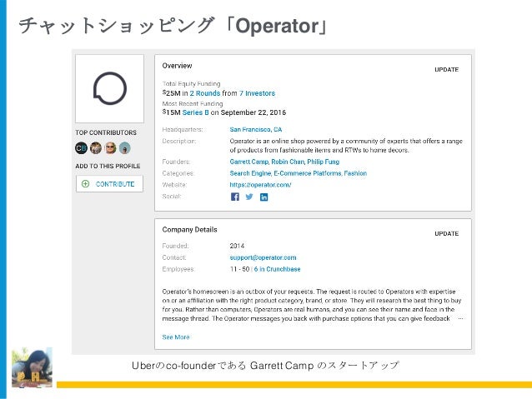Click the founded year 2014 value

pyautogui.click(x=237, y=246)
